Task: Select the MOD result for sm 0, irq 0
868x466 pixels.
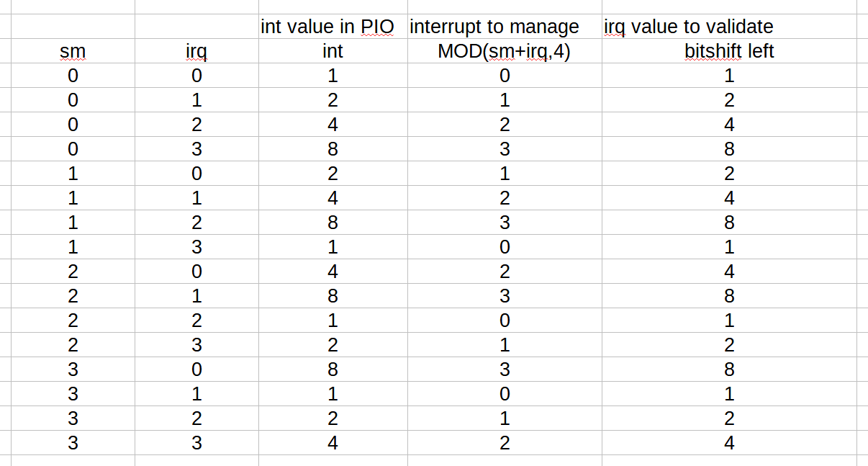Action: (504, 76)
